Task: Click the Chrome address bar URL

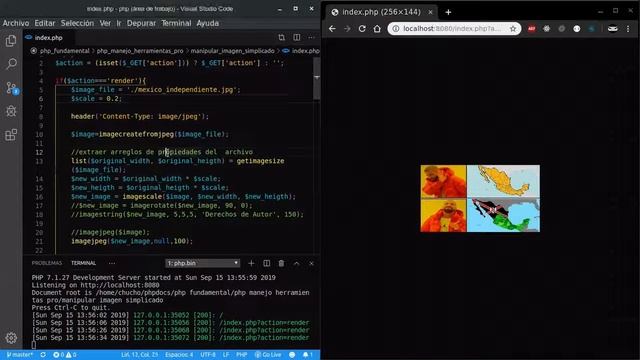Action: point(452,29)
